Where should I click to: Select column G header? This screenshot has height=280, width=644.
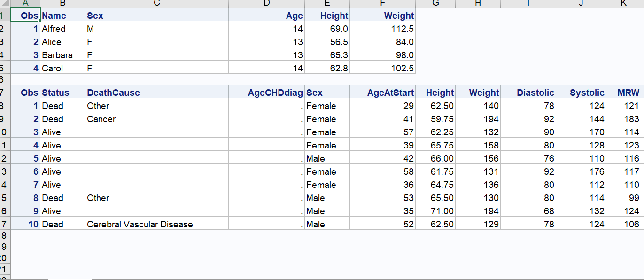point(435,3)
